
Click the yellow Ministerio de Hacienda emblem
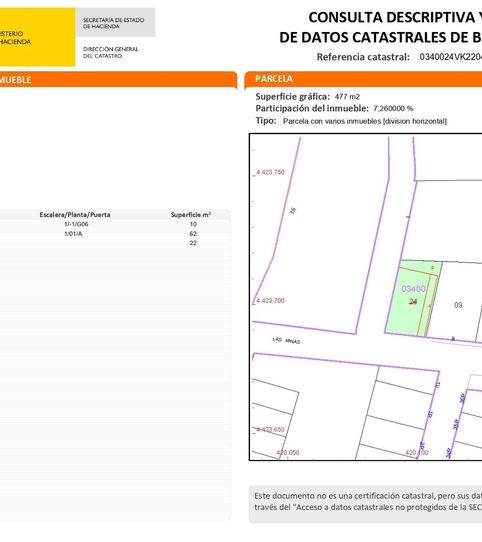point(37,37)
